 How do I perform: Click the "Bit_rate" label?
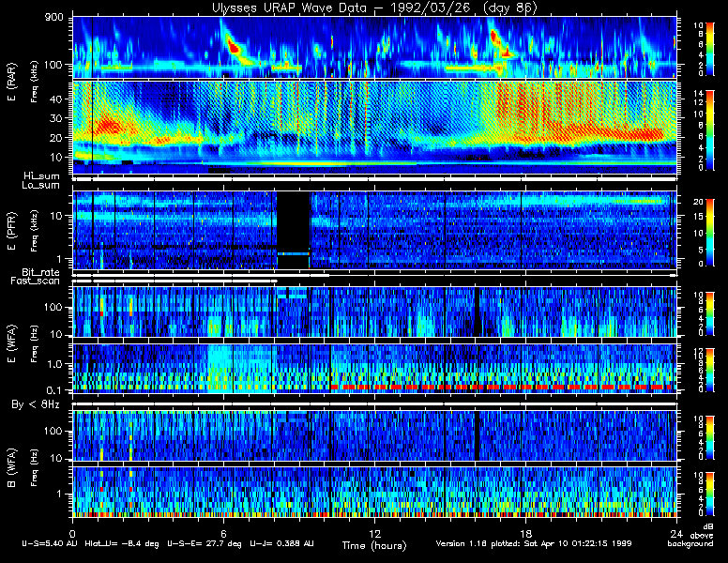point(40,272)
